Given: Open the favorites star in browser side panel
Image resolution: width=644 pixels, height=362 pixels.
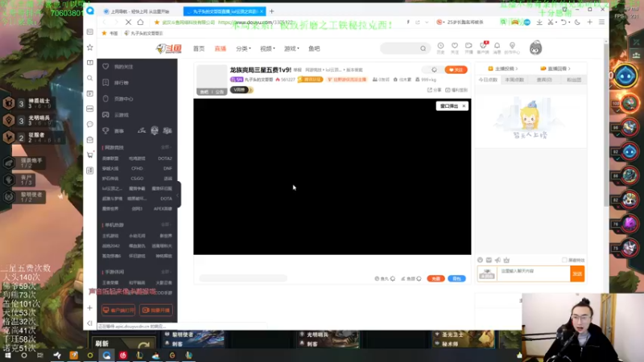Looking at the screenshot, I should (x=90, y=47).
